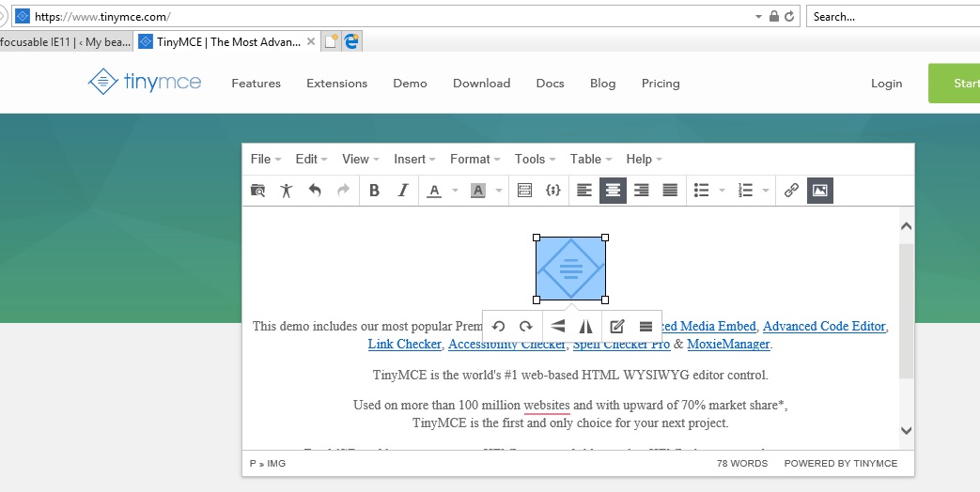
Task: Open the Format menu
Action: tap(475, 160)
